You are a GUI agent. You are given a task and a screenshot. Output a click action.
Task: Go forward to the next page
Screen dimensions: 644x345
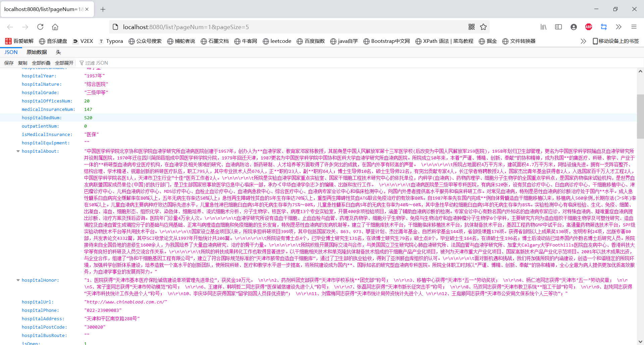[x=25, y=27]
